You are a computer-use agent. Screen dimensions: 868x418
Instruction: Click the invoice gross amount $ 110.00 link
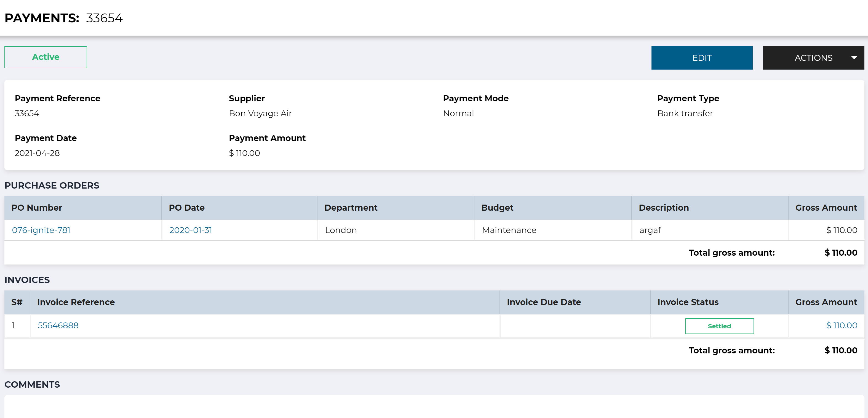841,325
